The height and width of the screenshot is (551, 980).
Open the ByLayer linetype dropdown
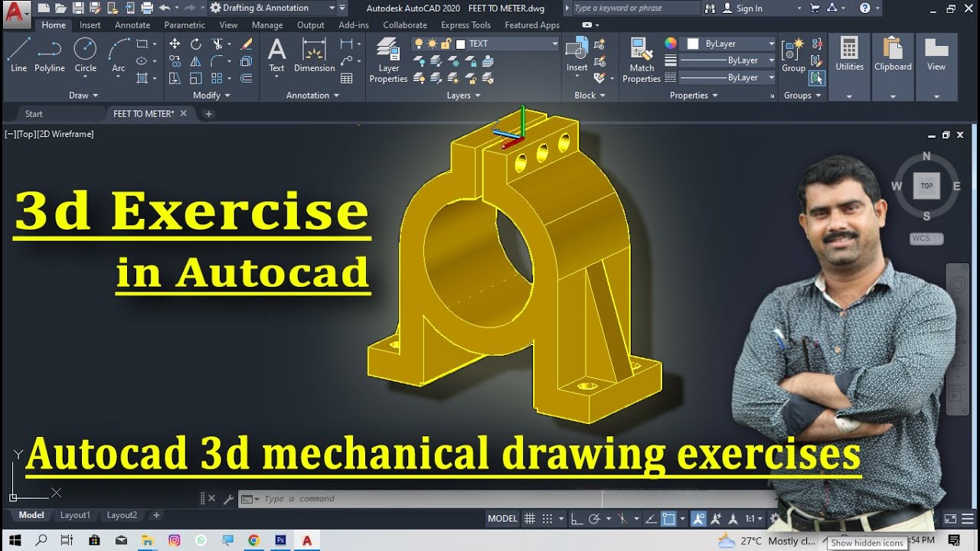coord(727,77)
